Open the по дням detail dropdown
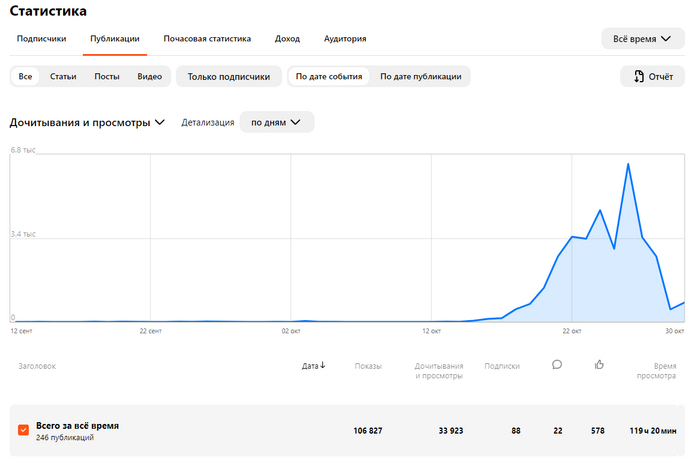This screenshot has height=463, width=700. coord(277,122)
